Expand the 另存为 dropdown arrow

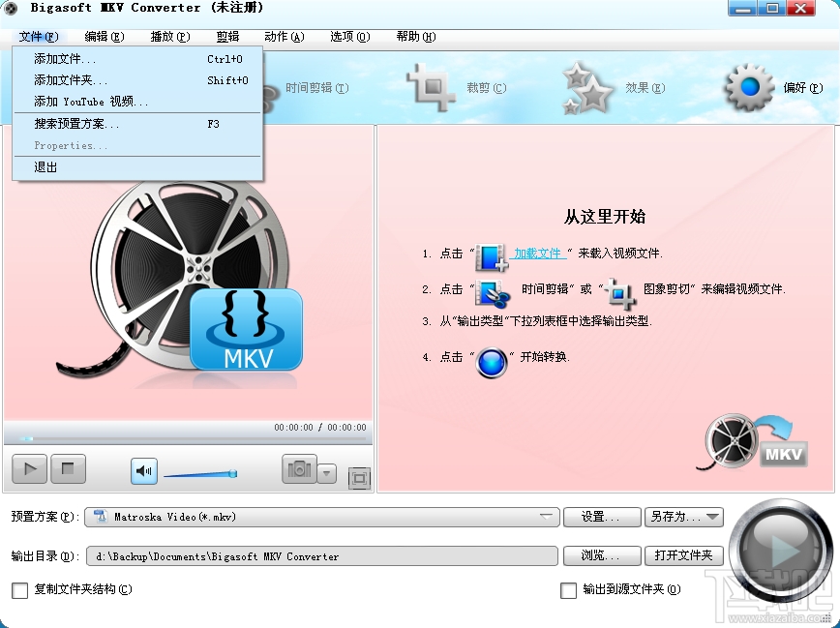[x=709, y=517]
